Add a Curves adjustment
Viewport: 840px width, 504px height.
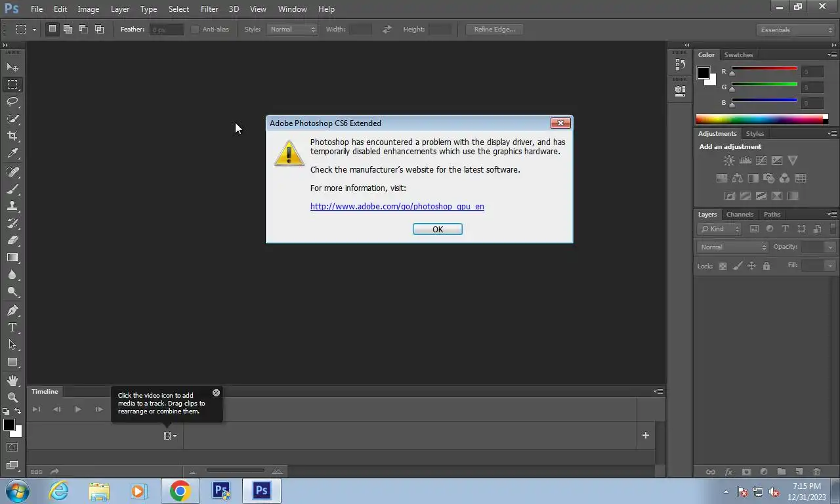click(x=761, y=161)
